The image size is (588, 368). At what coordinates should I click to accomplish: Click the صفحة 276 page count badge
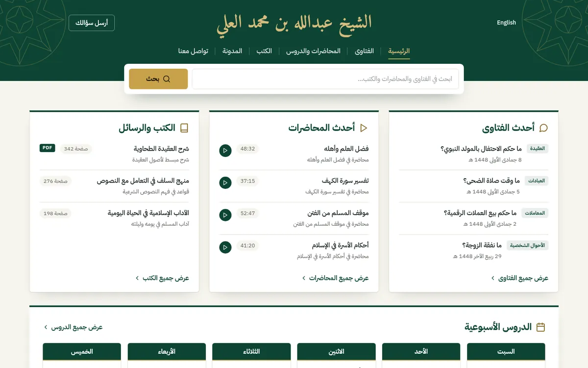click(55, 181)
